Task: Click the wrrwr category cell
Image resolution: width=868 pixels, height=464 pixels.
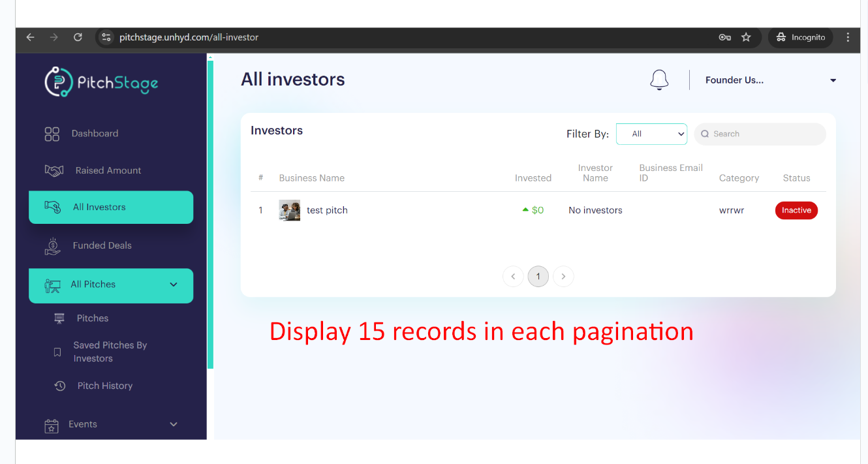Action: (732, 210)
